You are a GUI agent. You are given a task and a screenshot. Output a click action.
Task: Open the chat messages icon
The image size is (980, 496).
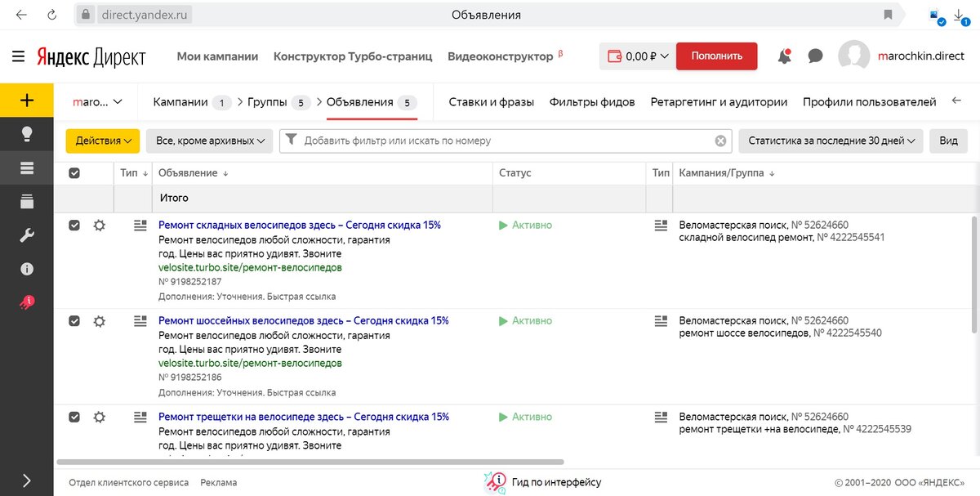(x=815, y=56)
